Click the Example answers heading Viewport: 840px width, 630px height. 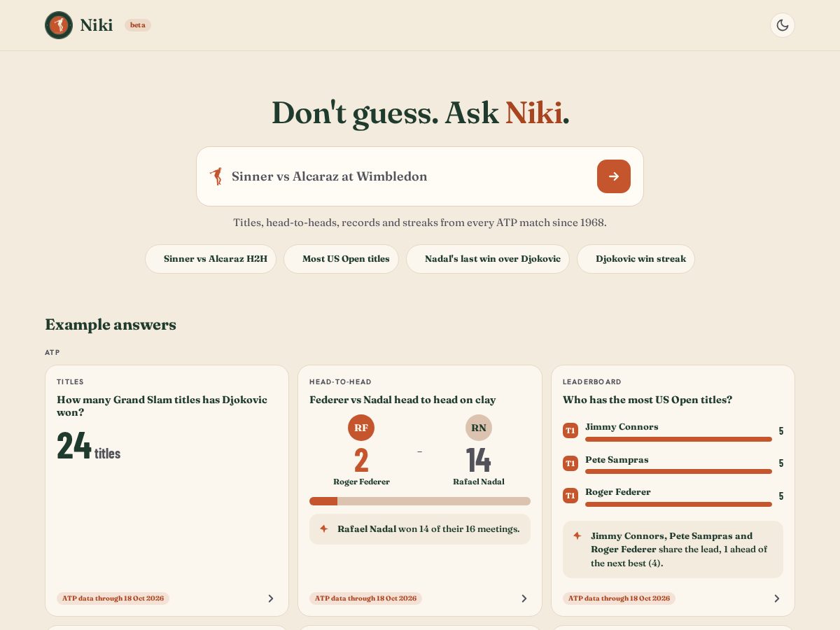click(111, 325)
